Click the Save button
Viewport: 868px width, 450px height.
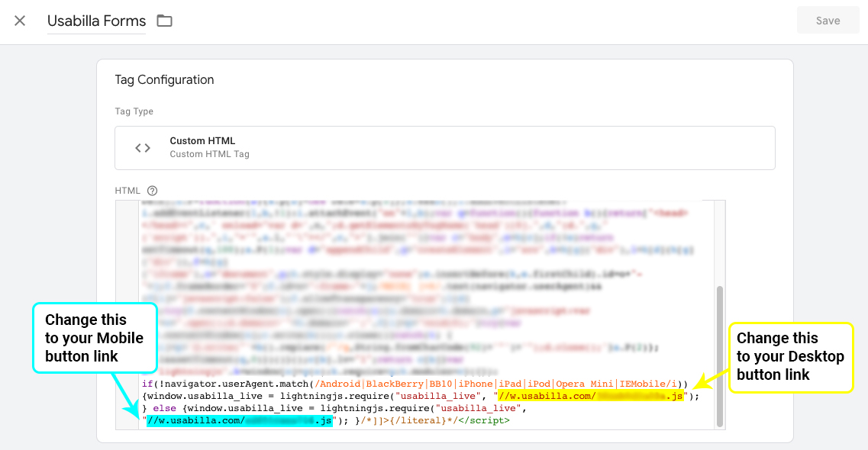click(828, 21)
